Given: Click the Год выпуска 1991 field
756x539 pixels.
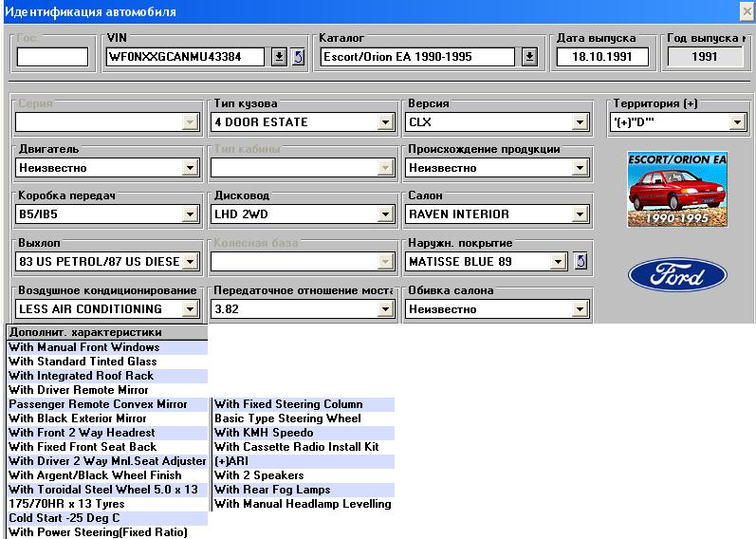Looking at the screenshot, I should click(705, 57).
